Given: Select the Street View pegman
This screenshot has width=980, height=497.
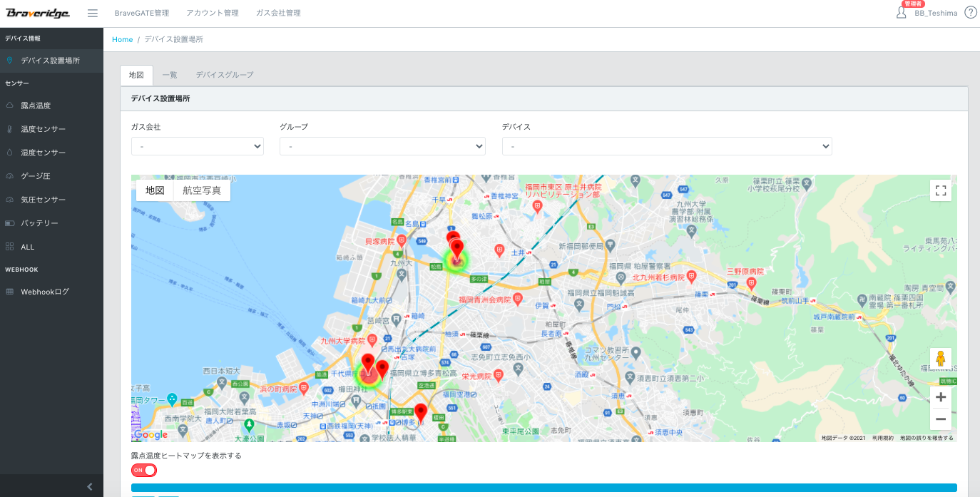Looking at the screenshot, I should (941, 359).
